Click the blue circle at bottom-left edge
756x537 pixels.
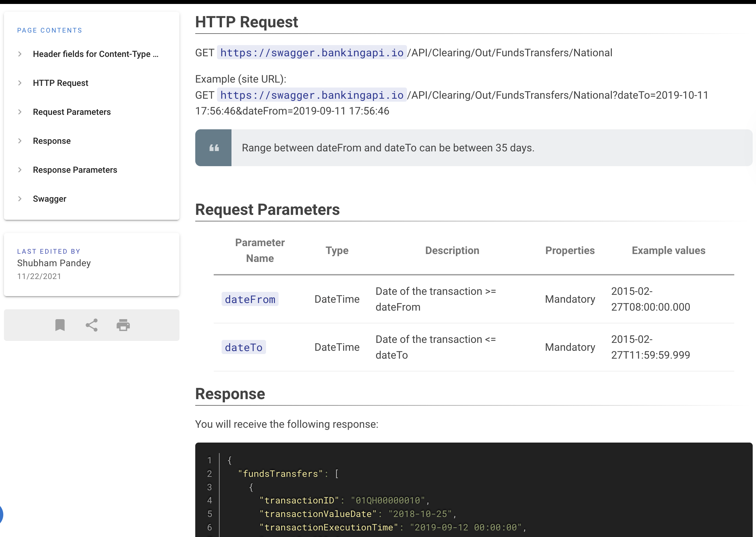[x=1, y=515]
